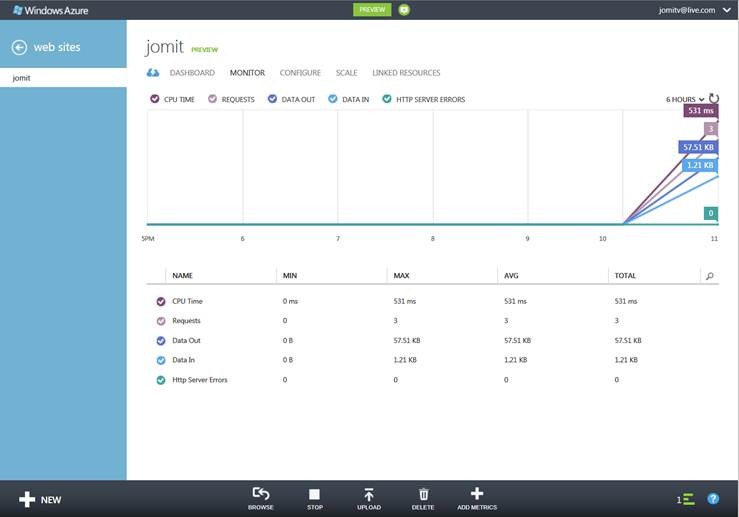Refresh the monitor chart
739x517 pixels.
coord(714,98)
